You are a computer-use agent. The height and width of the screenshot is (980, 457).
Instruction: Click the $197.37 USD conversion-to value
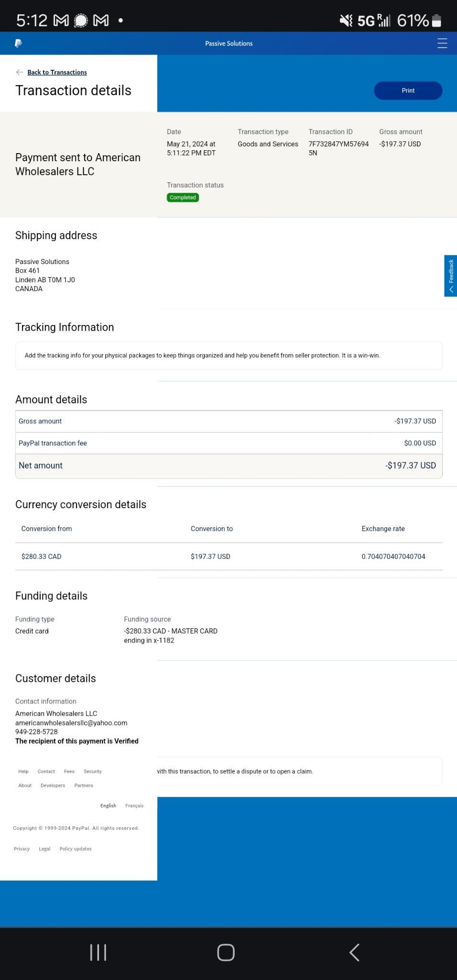(211, 557)
